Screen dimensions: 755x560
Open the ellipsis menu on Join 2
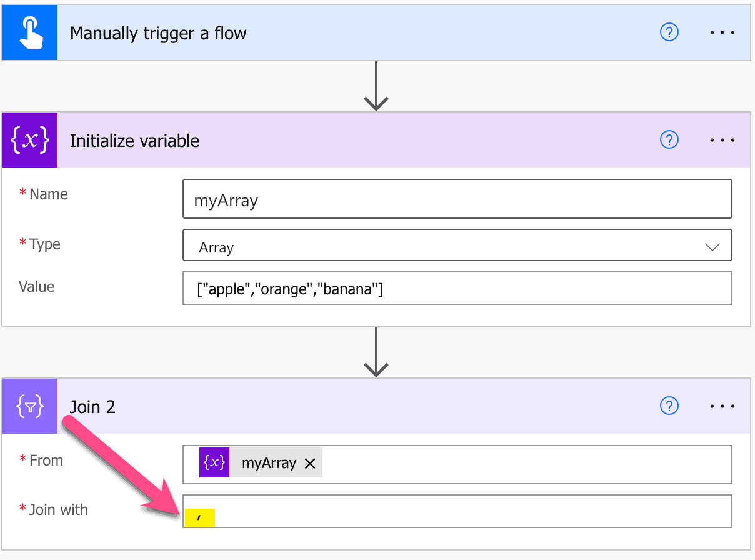722,406
